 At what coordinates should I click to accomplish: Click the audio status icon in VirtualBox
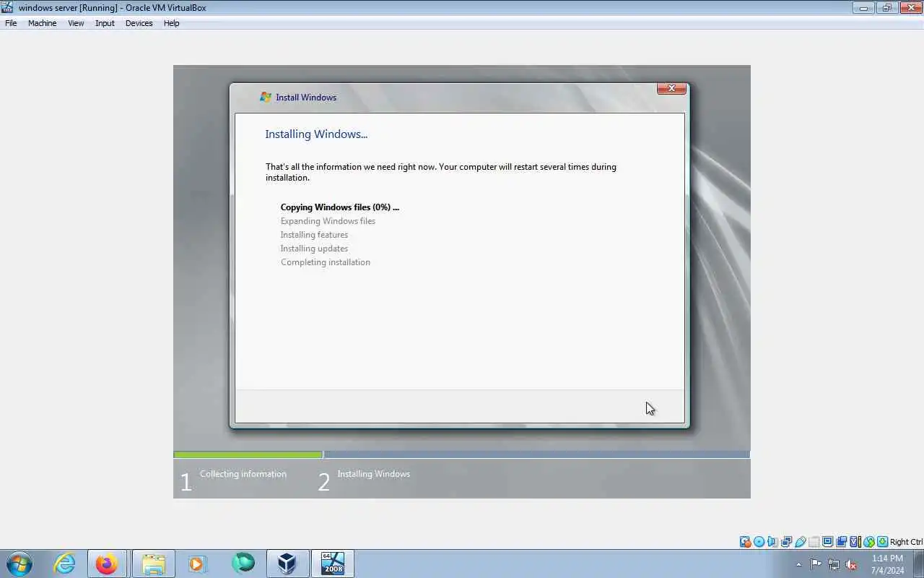click(772, 542)
